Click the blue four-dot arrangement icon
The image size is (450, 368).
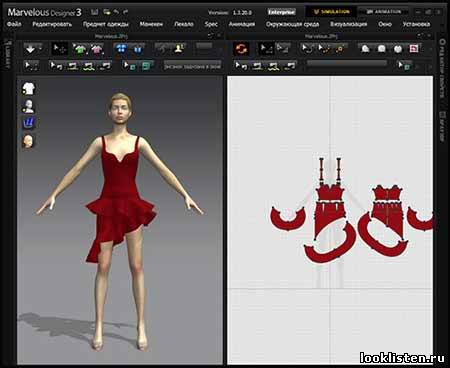tap(121, 49)
